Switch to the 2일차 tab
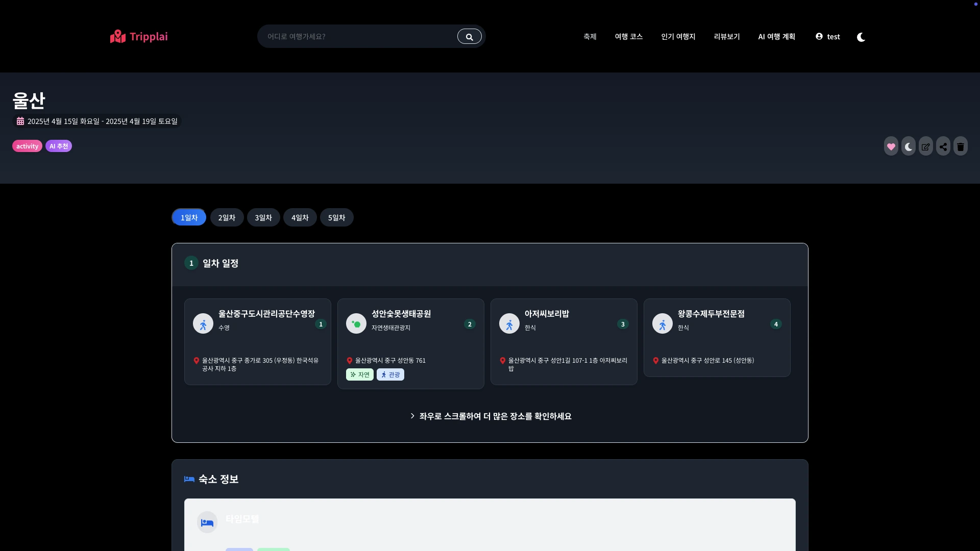The image size is (980, 551). click(x=227, y=218)
